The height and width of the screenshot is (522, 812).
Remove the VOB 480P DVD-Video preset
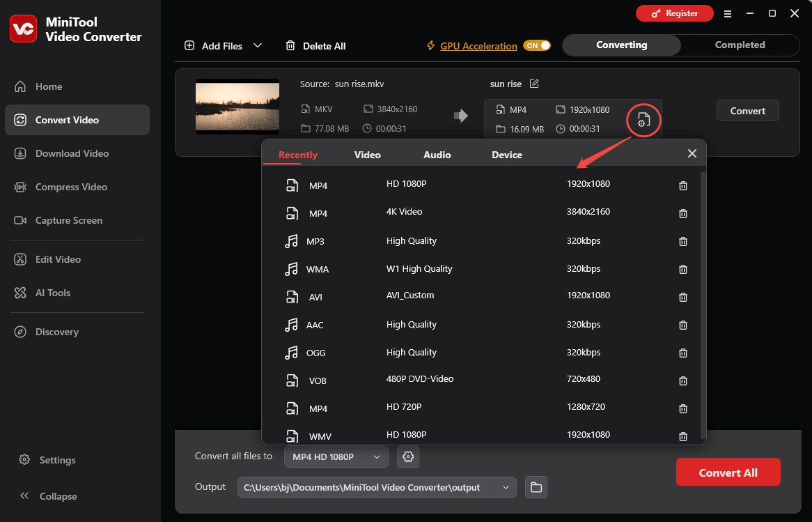pos(683,381)
